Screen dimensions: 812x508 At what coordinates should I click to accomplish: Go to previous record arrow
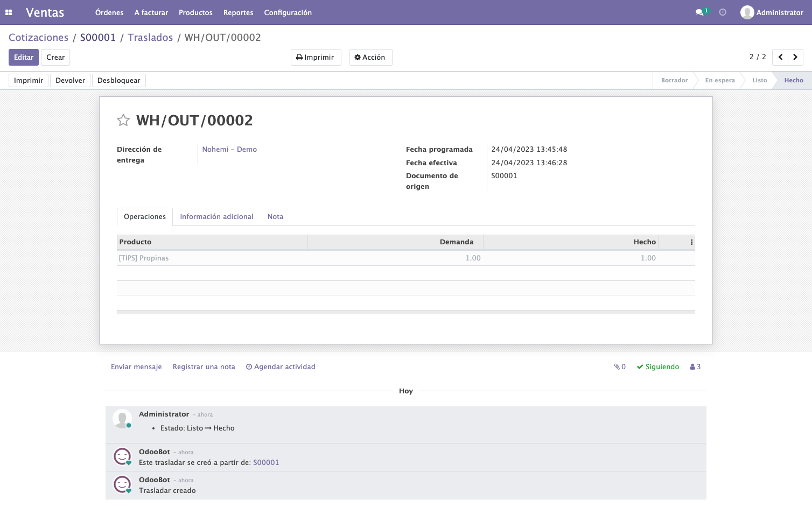pyautogui.click(x=780, y=57)
